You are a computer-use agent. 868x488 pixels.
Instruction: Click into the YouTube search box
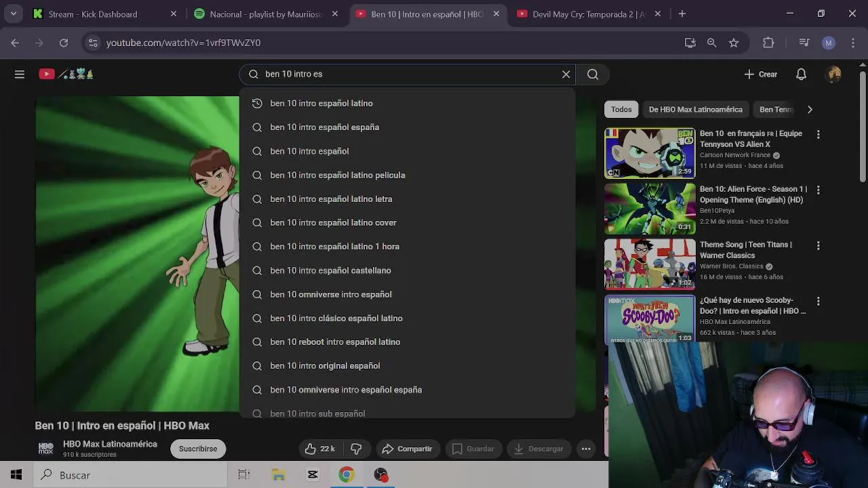(407, 75)
